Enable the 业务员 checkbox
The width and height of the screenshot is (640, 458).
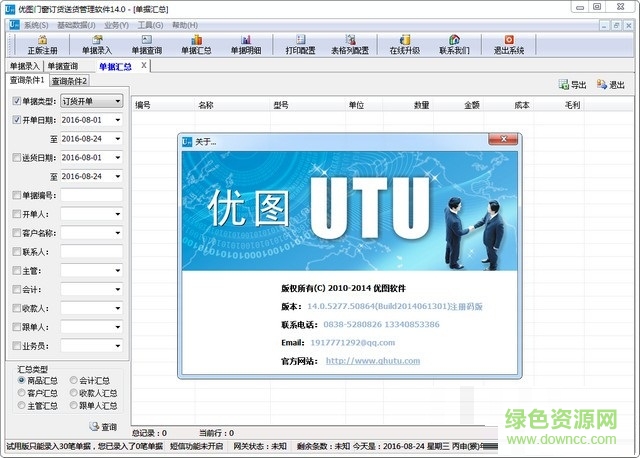click(16, 346)
